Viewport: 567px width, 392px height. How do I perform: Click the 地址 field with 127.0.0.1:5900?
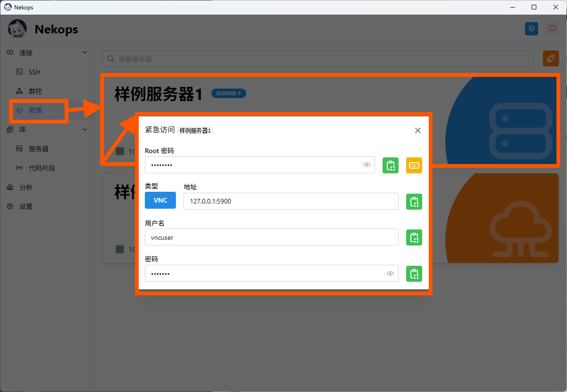290,201
